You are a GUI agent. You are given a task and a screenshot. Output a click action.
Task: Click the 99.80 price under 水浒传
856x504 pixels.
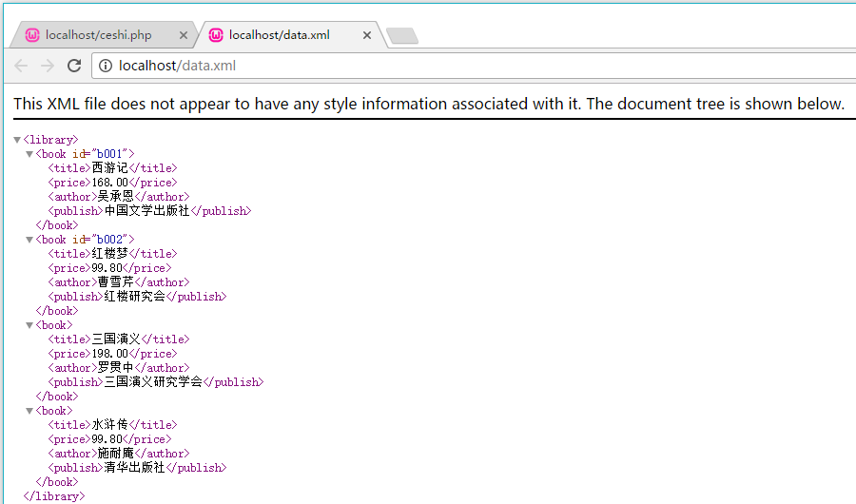click(107, 439)
